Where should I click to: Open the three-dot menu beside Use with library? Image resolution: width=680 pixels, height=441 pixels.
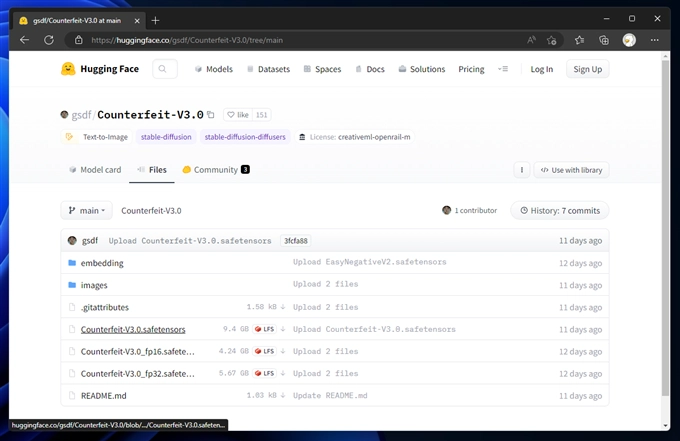click(522, 170)
